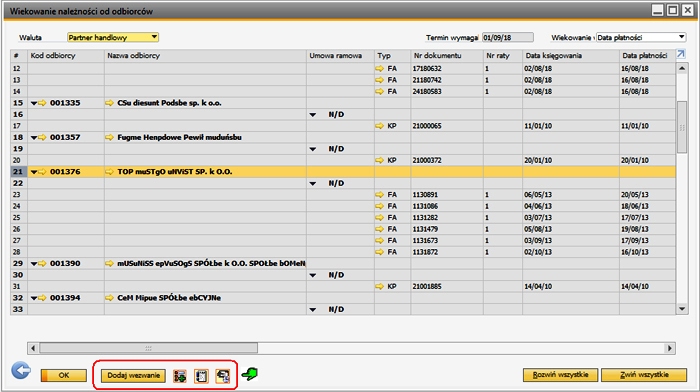The image size is (700, 392).
Task: Click the Rozwiń wszystkie button
Action: pyautogui.click(x=561, y=375)
